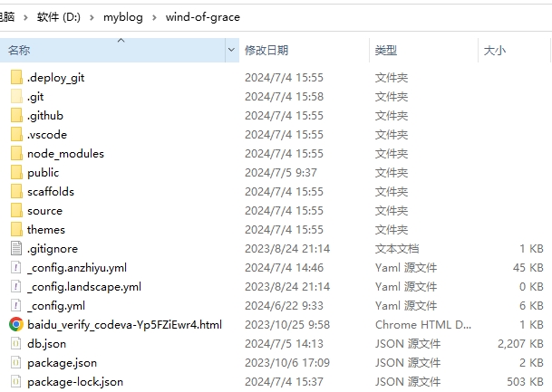Go to 软件 (D:) in breadcrumb path

(x=60, y=18)
